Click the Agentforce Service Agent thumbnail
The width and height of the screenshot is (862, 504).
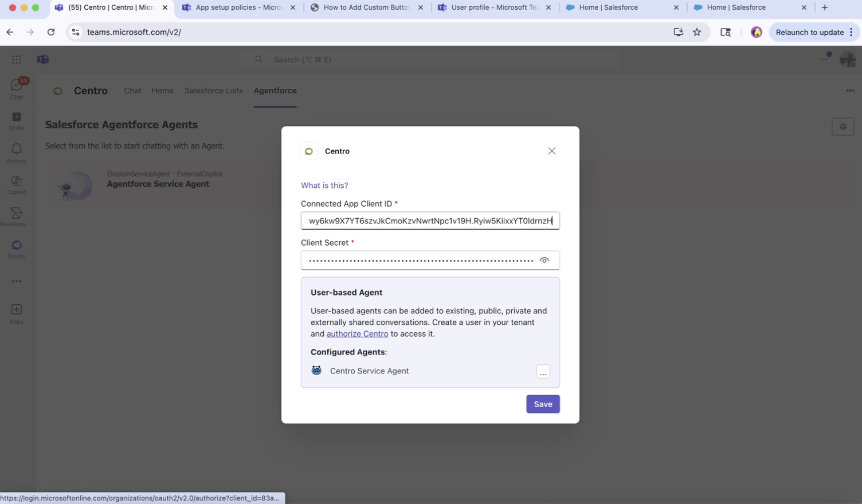pyautogui.click(x=77, y=186)
